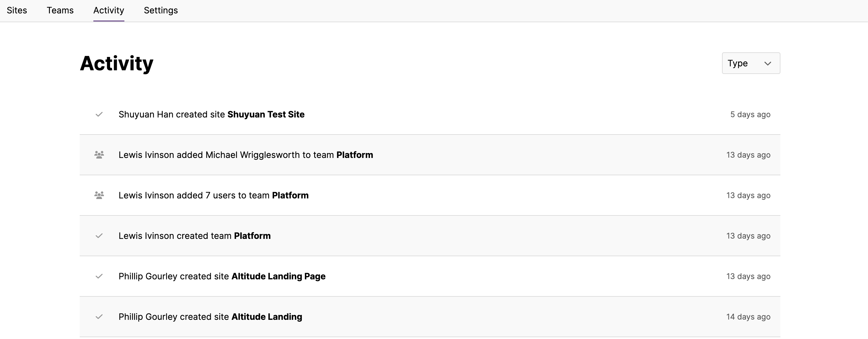Select the Activity tab
Screen dimensions: 868x339
[109, 10]
